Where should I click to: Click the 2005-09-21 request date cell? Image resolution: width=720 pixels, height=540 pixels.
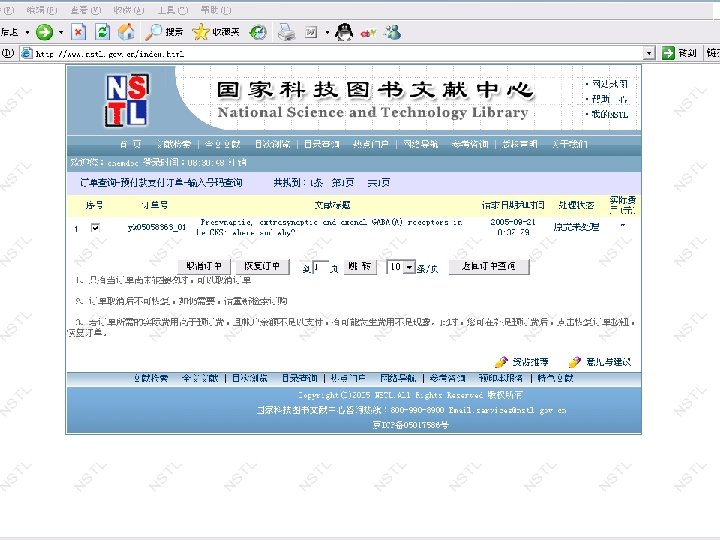[x=513, y=227]
